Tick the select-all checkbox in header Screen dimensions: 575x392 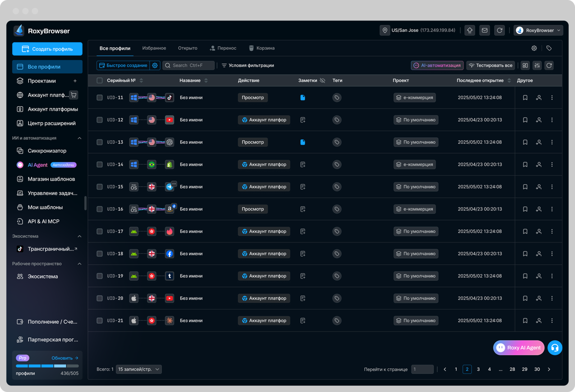pos(100,80)
